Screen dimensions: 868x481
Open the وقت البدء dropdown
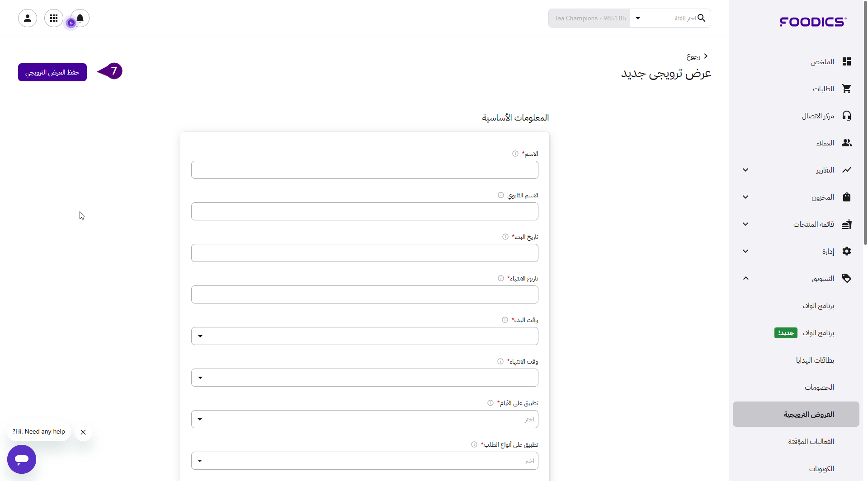364,336
